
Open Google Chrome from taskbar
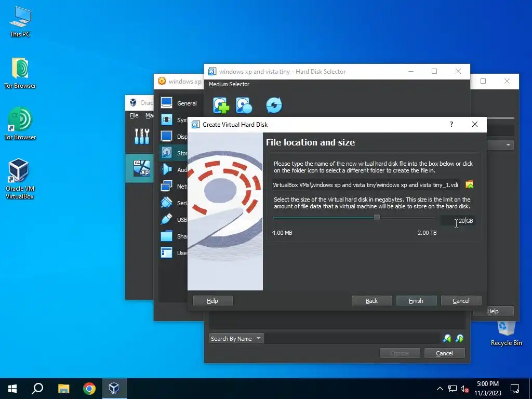(89, 389)
